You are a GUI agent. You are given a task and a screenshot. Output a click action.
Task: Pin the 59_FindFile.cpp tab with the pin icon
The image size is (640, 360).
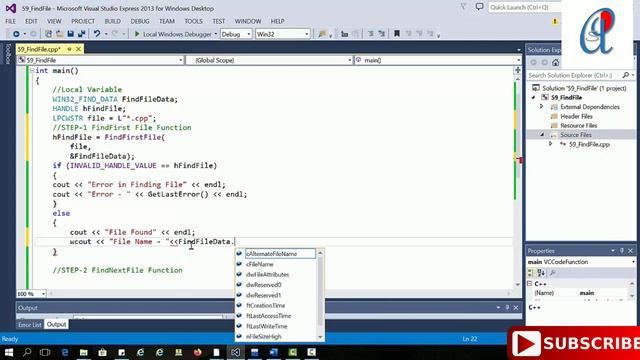pyautogui.click(x=69, y=49)
